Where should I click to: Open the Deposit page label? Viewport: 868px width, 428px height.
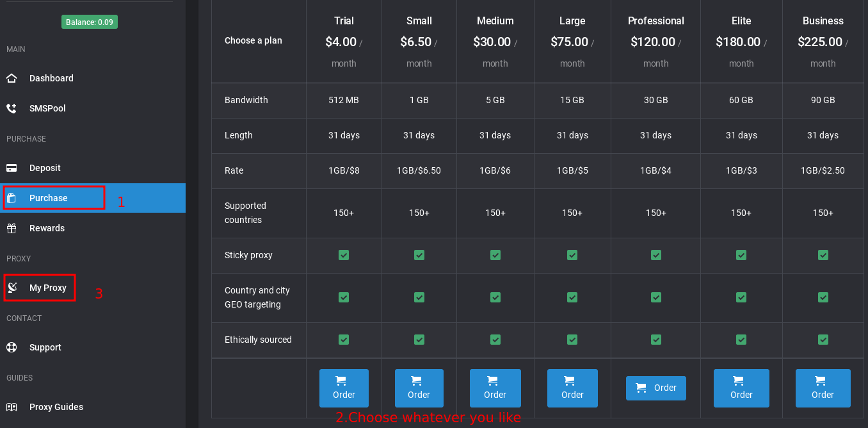click(45, 168)
